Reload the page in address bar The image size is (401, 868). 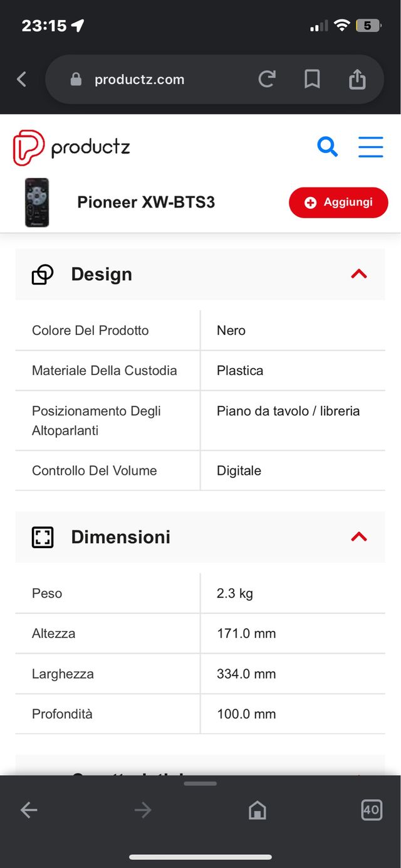(x=267, y=79)
